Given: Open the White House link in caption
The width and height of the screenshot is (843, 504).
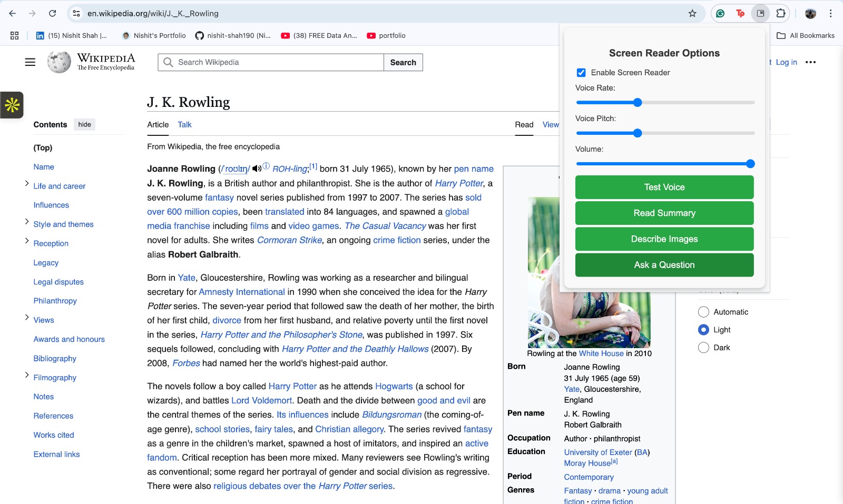Looking at the screenshot, I should (601, 353).
